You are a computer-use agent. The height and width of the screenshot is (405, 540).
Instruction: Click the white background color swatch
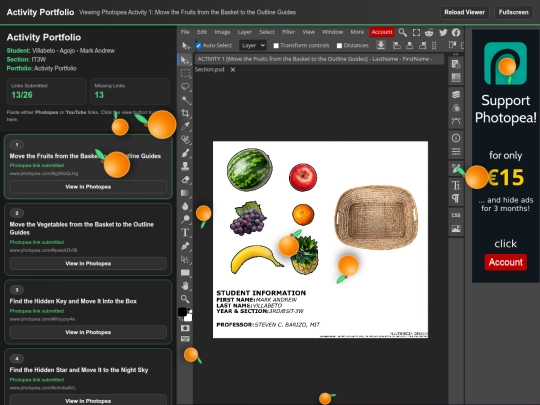[189, 317]
